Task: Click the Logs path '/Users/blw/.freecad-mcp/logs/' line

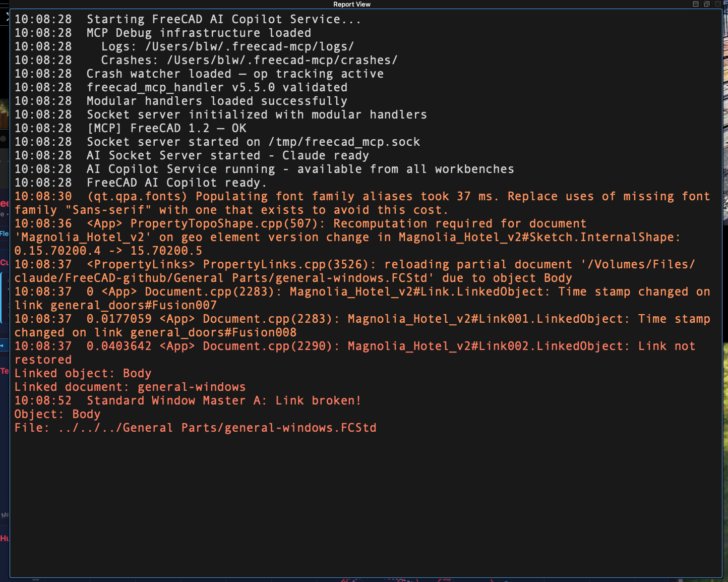Action: tap(184, 46)
